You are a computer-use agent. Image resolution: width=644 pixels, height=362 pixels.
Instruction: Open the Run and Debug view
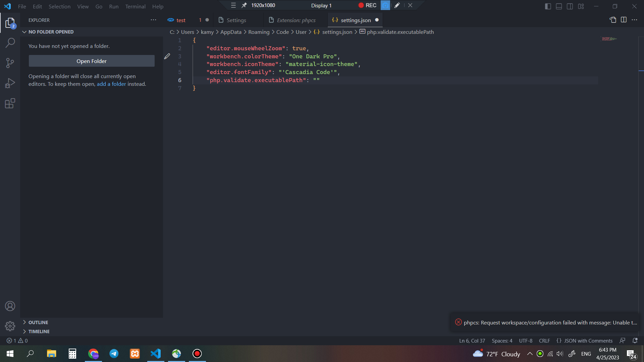click(10, 83)
